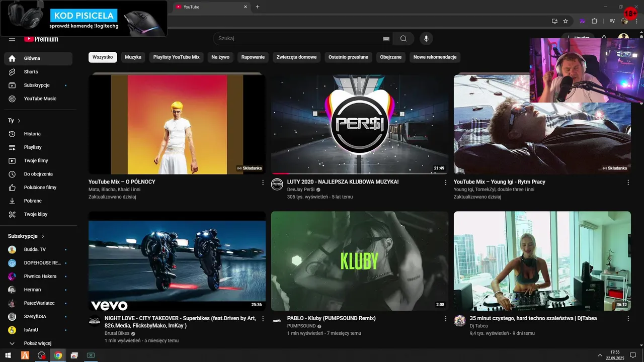Open taskbar clock showing 17:55

615,355
